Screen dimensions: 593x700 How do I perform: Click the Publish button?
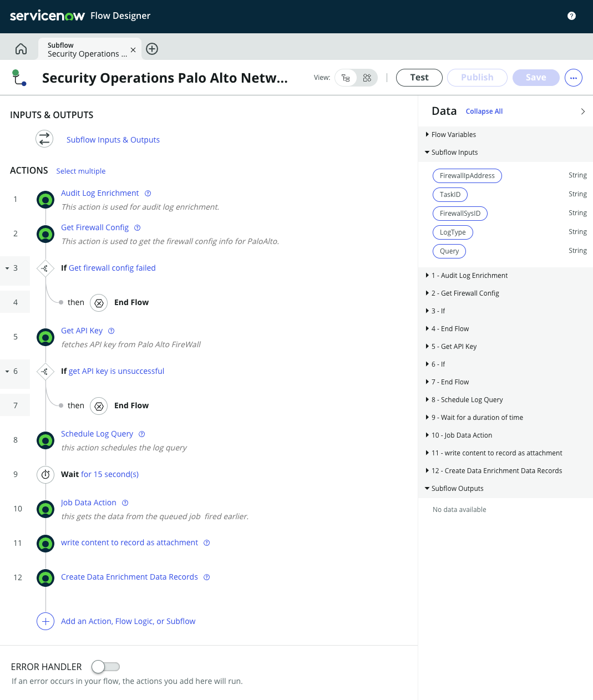tap(477, 78)
